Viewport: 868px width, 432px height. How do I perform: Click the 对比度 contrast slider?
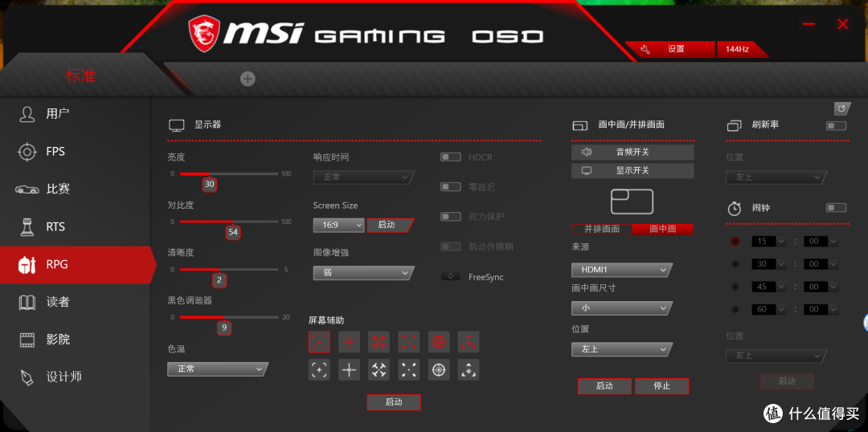(229, 222)
